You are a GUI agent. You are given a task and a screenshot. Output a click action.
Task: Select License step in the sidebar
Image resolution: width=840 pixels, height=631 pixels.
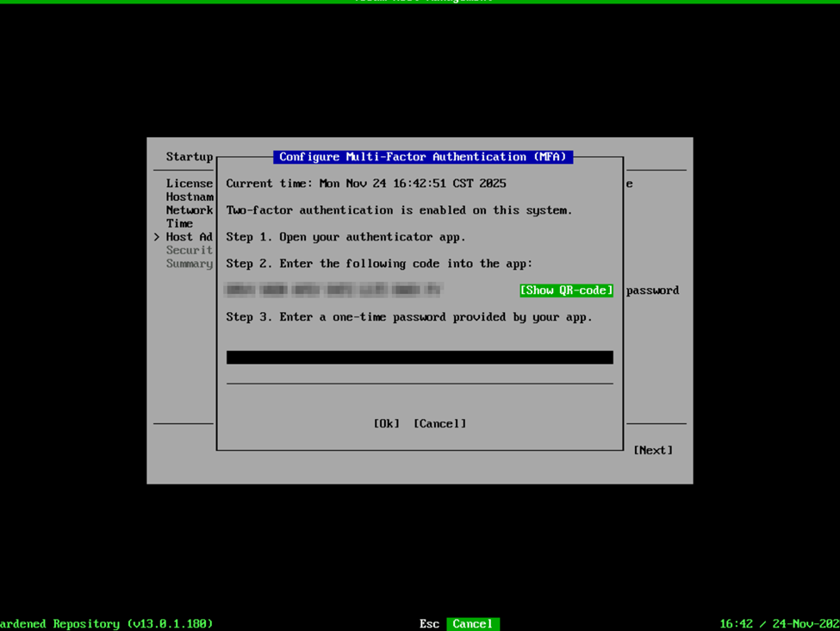point(189,184)
